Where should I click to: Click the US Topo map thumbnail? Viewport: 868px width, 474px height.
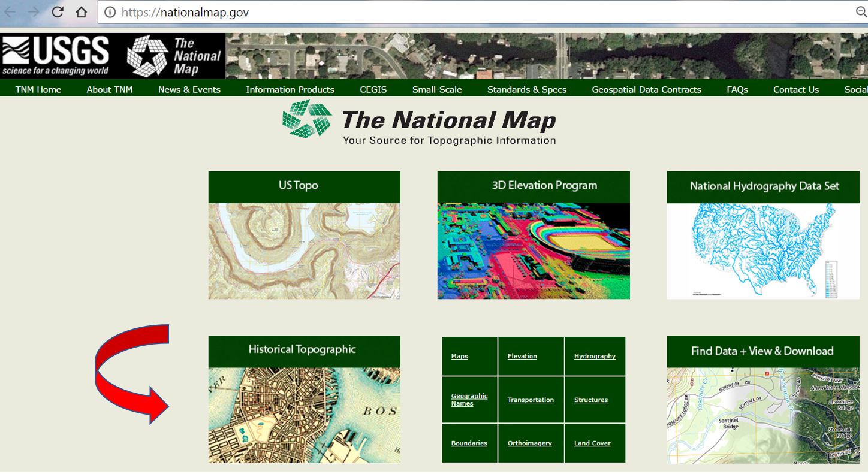point(304,250)
